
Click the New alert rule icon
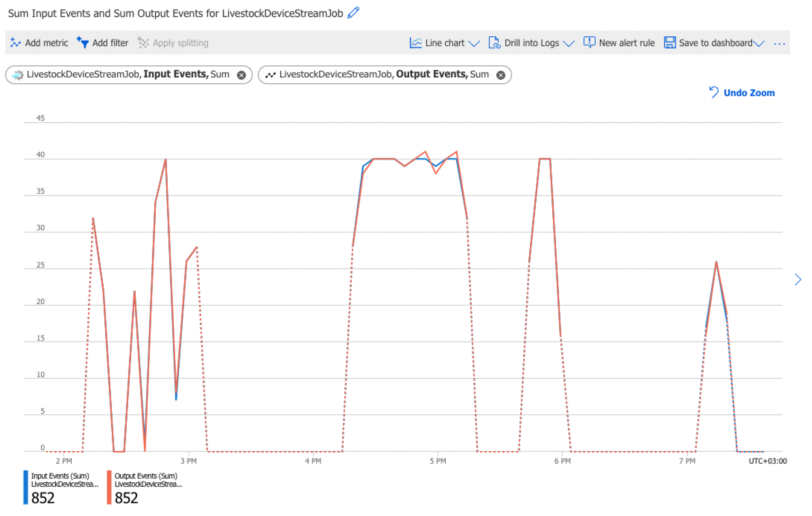tap(589, 42)
